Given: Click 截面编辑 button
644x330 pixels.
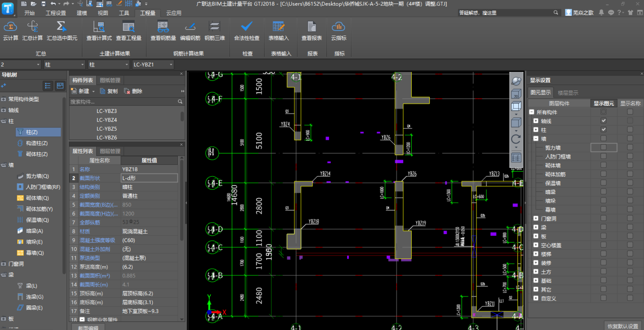Looking at the screenshot, I should click(88, 327).
